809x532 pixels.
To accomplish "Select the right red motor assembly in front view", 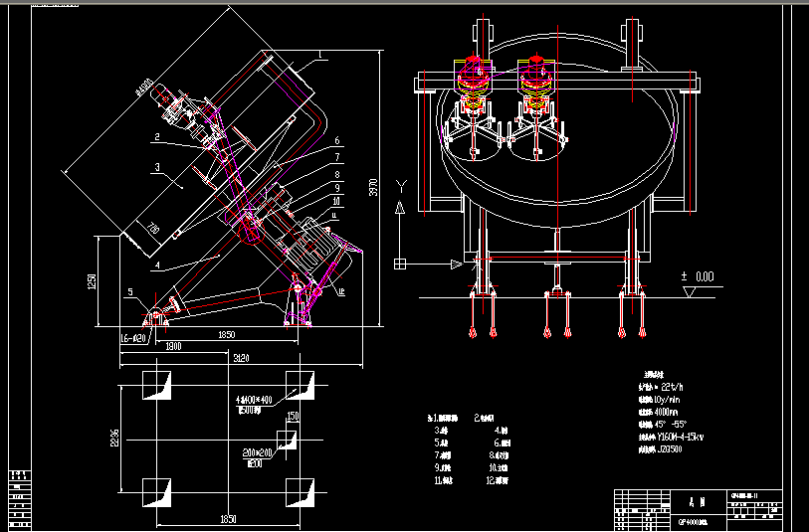I will click(535, 79).
